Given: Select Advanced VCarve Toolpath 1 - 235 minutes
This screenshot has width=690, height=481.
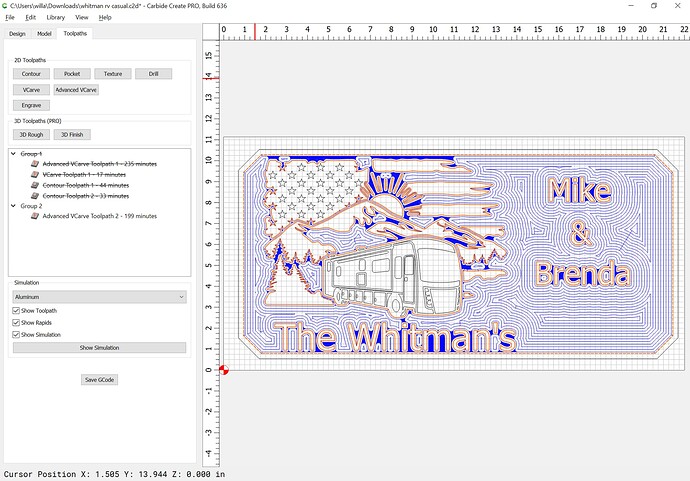Looking at the screenshot, I should pyautogui.click(x=99, y=164).
